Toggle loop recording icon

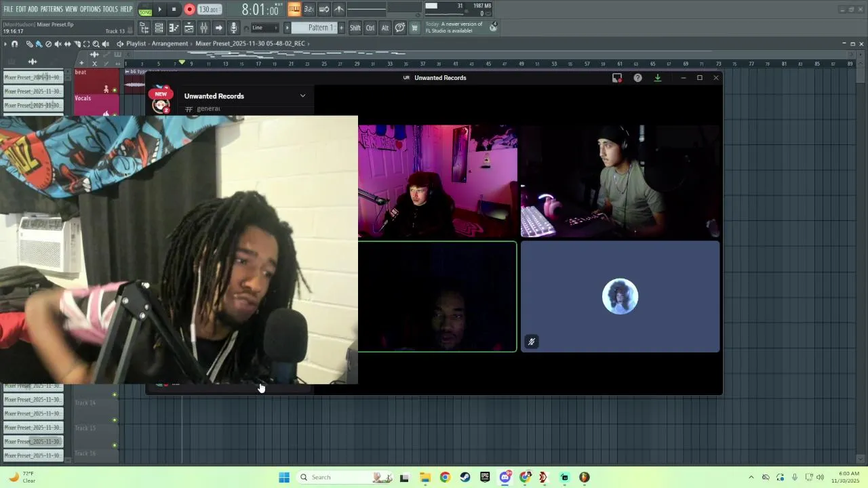pos(323,9)
